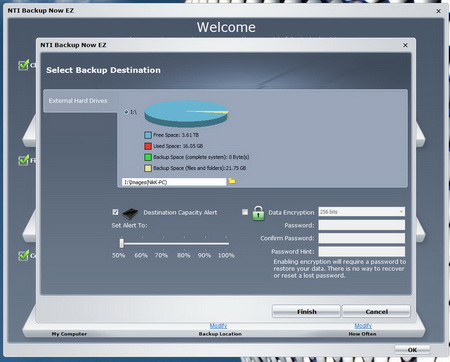
Task: Click the alert slider handle at 50%
Action: click(122, 243)
